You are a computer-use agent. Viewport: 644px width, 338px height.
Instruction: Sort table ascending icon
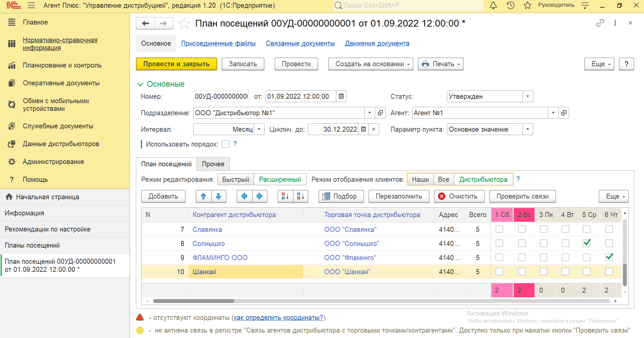click(x=285, y=196)
